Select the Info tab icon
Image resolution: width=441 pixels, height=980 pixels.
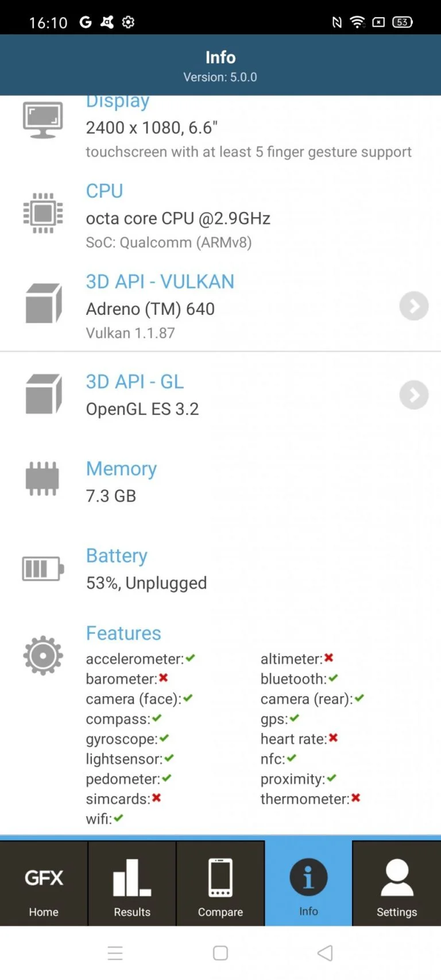click(x=308, y=876)
